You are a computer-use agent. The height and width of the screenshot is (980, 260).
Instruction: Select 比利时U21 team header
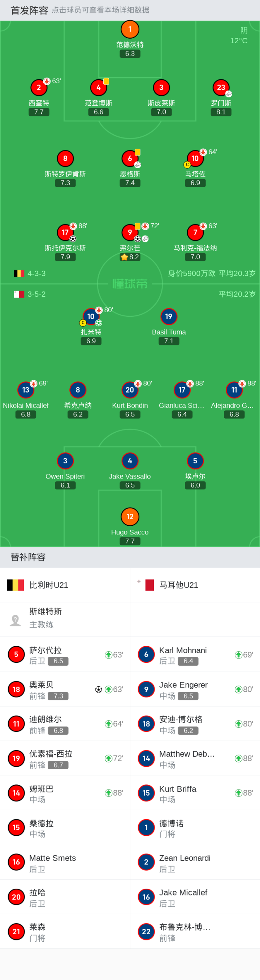[65, 585]
